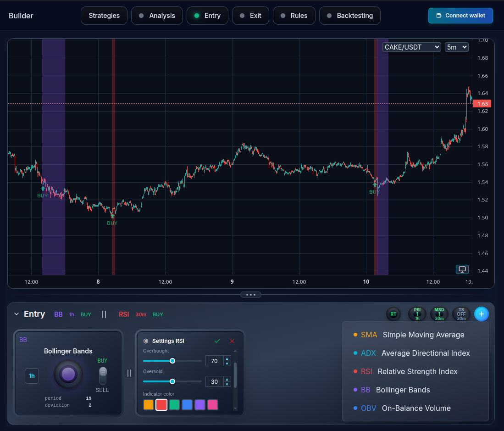Click the 1.63 current price label
Viewport: 504px width, 431px height.
pos(482,104)
